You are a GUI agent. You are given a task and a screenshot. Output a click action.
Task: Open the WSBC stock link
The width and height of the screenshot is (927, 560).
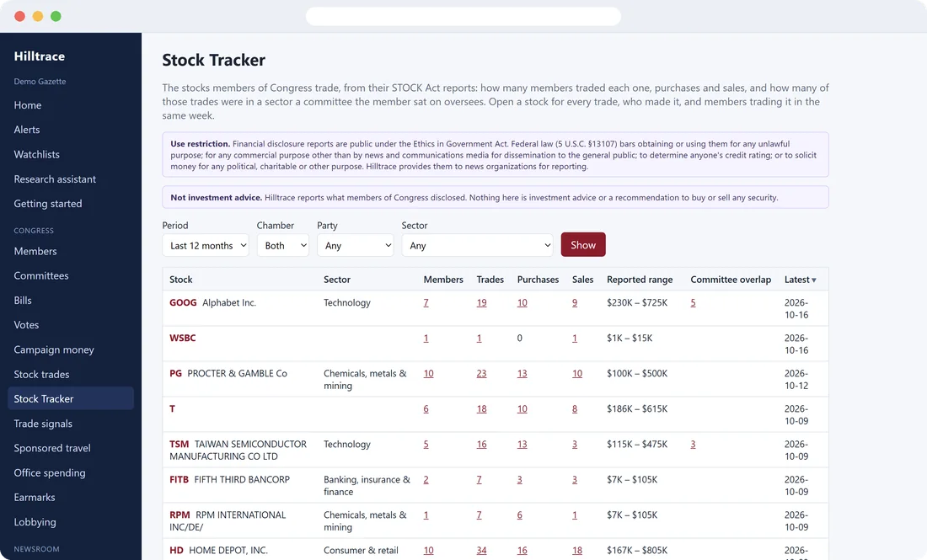pyautogui.click(x=183, y=338)
